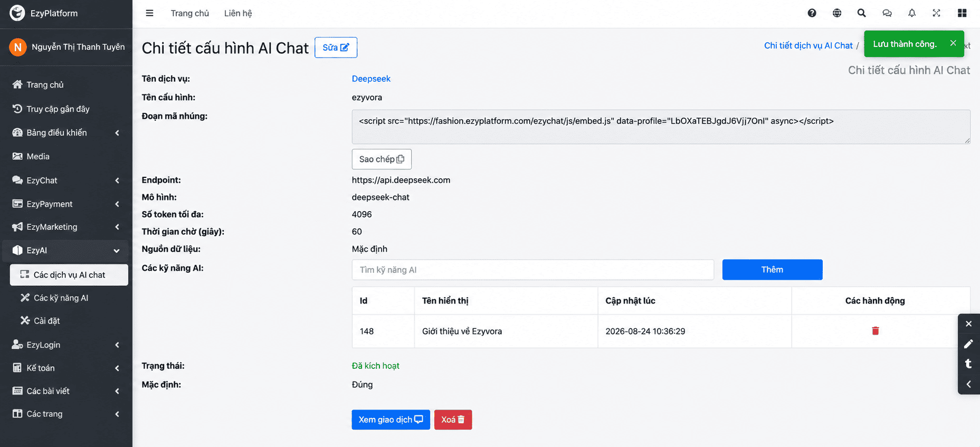Screen dimensions: 980x447
Task: Open the notifications bell icon
Action: [x=912, y=13]
